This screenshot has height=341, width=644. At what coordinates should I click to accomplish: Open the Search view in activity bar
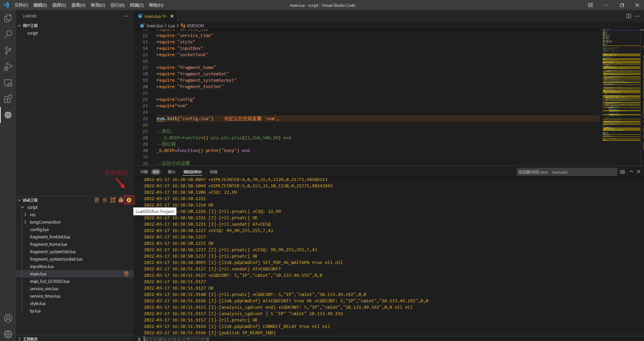click(8, 34)
